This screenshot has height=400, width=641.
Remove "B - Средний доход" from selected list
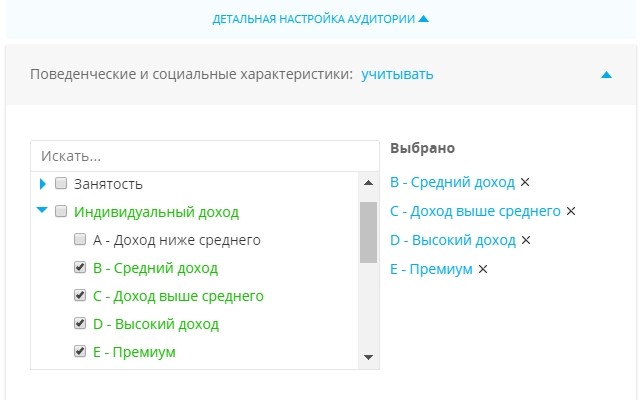click(x=525, y=182)
